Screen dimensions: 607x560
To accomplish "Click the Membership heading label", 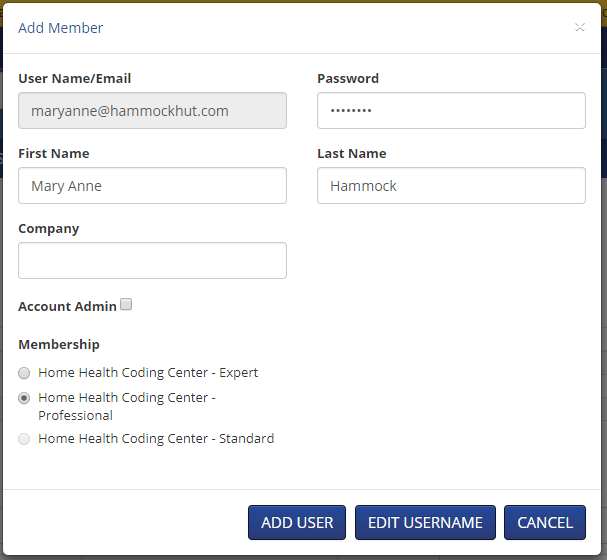I will 59,344.
